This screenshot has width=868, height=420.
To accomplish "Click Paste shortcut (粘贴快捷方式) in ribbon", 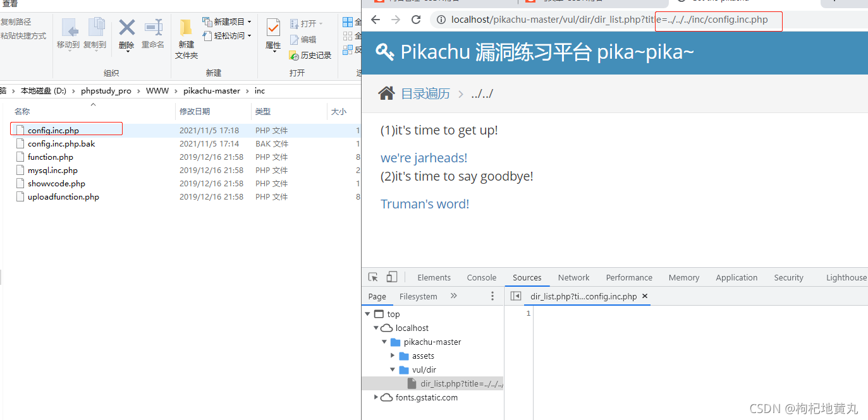I will click(23, 36).
